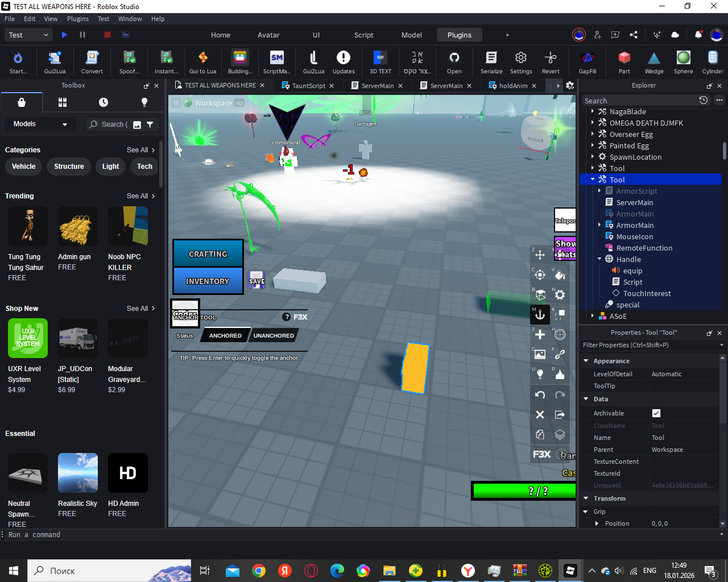Click the Serialize plugin icon

491,62
